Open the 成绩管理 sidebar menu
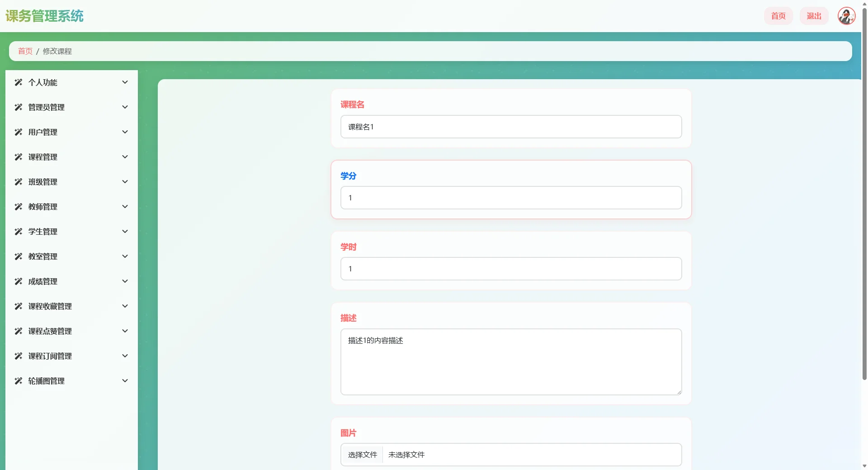 pyautogui.click(x=71, y=281)
